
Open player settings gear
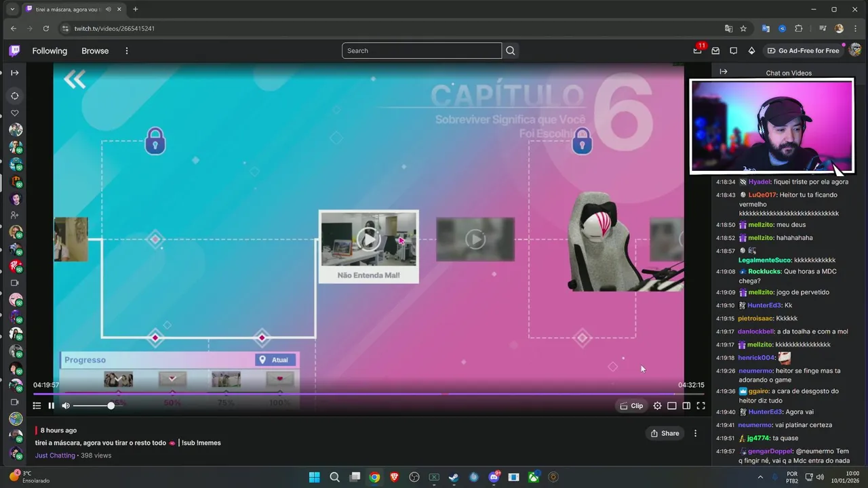tap(657, 406)
